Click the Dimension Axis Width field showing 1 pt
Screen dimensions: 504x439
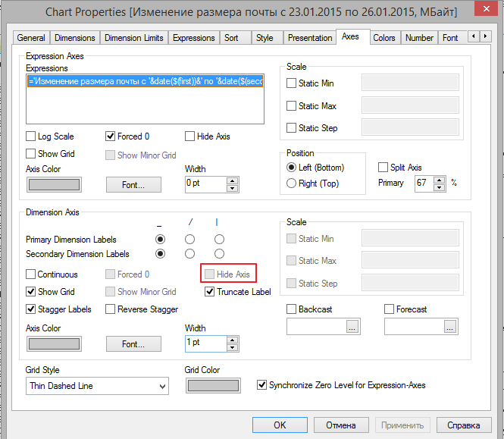pos(205,343)
